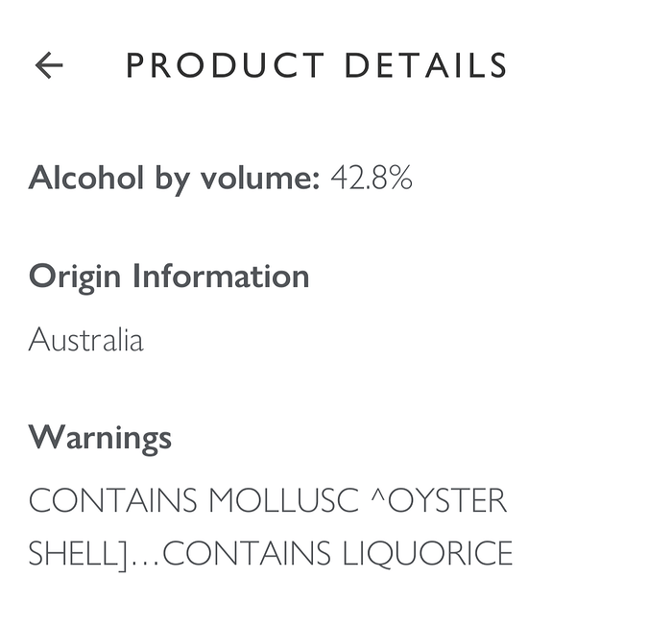
Task: Select the word LIQUORICE
Action: (427, 554)
